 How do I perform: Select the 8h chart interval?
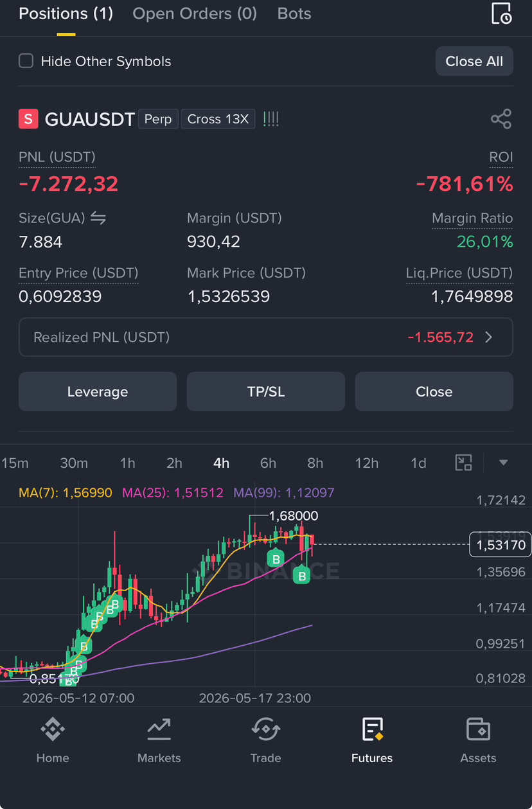(315, 463)
